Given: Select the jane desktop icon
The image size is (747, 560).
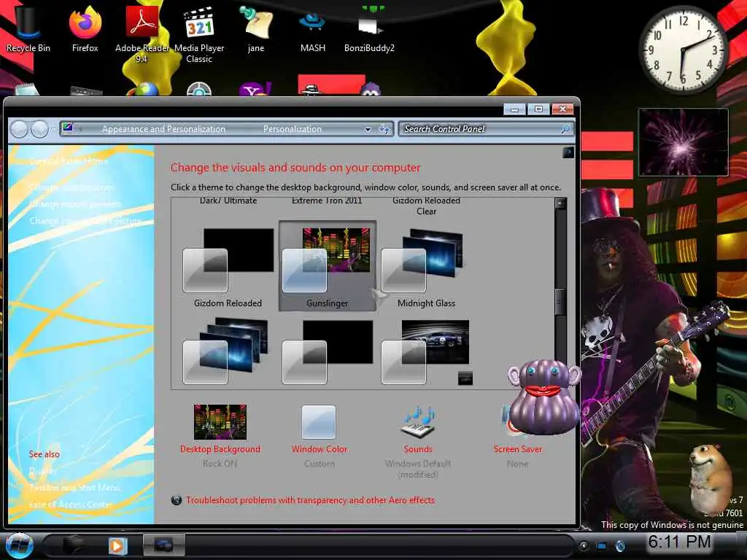Looking at the screenshot, I should coord(256,28).
